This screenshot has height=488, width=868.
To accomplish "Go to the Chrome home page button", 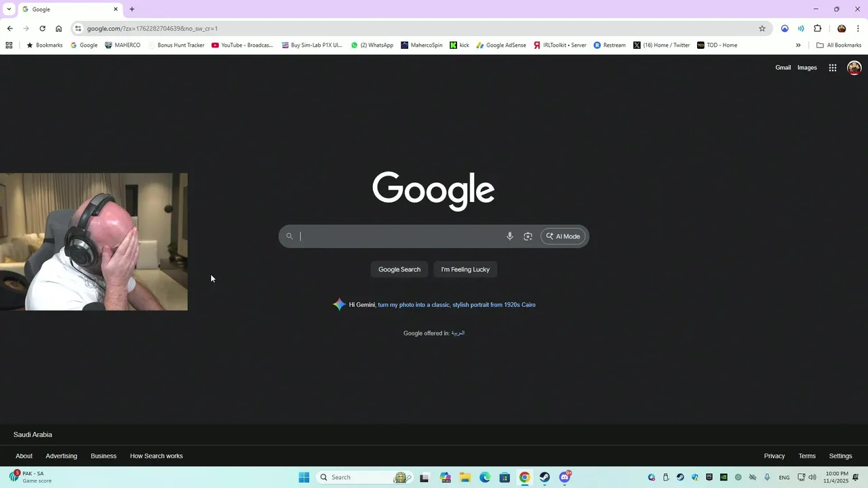I will [x=58, y=28].
